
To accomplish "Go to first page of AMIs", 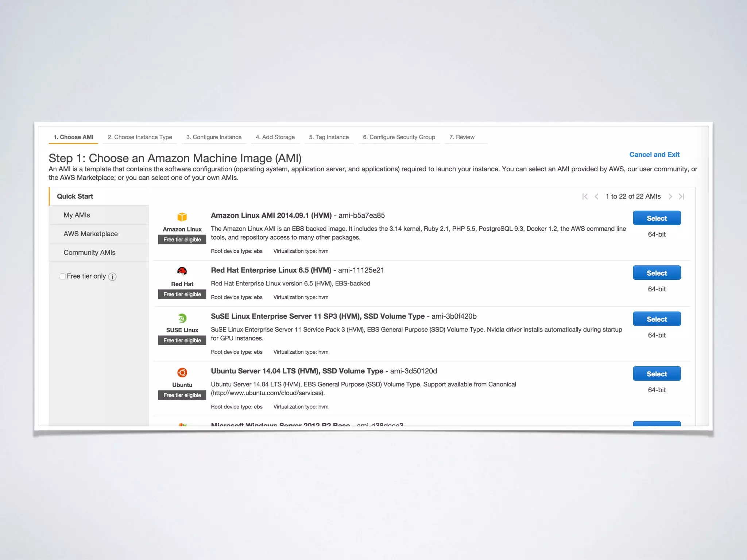I will (x=585, y=197).
